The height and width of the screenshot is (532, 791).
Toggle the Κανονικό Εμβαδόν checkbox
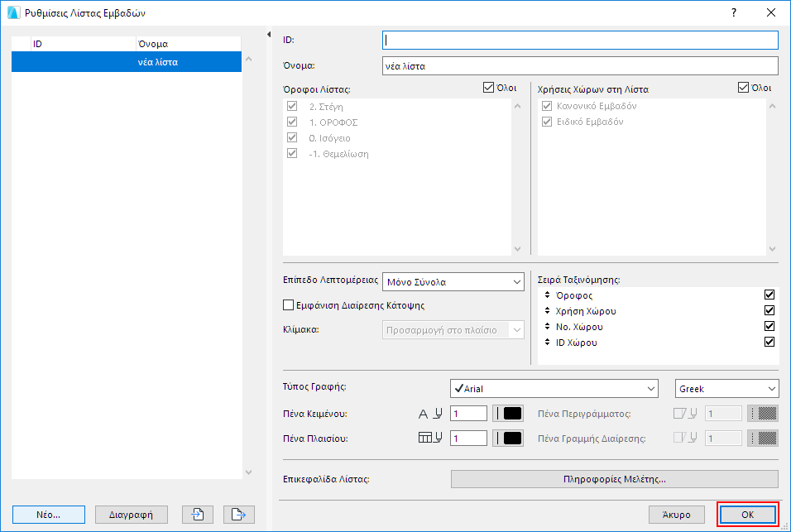[547, 106]
